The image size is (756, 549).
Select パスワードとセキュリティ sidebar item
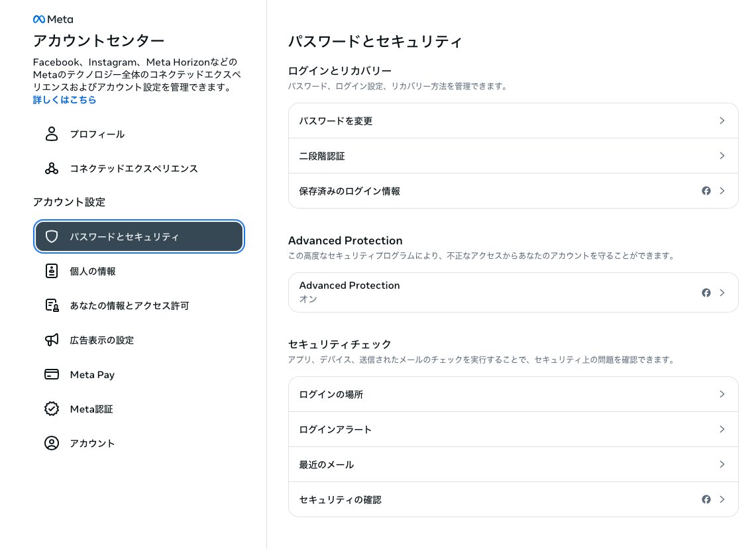click(x=139, y=236)
